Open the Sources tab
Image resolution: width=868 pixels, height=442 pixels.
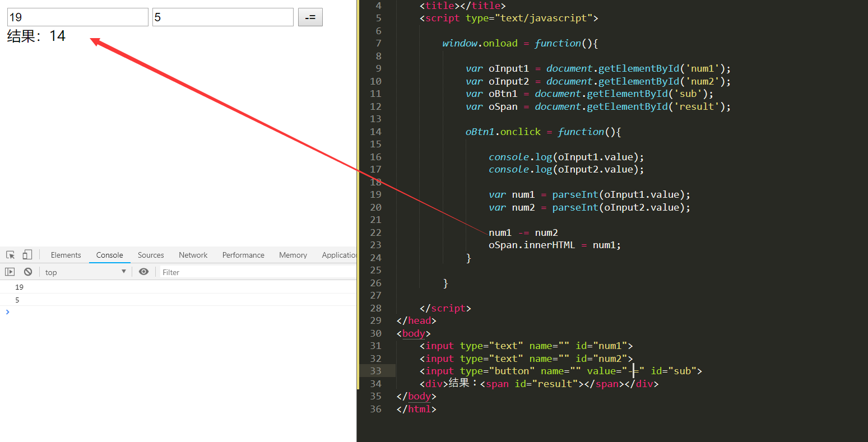coord(151,255)
